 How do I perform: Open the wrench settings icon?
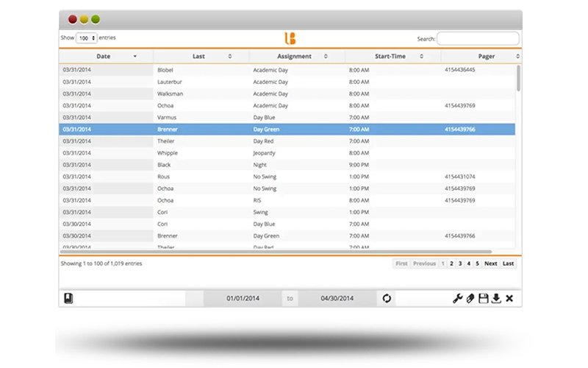pos(456,298)
